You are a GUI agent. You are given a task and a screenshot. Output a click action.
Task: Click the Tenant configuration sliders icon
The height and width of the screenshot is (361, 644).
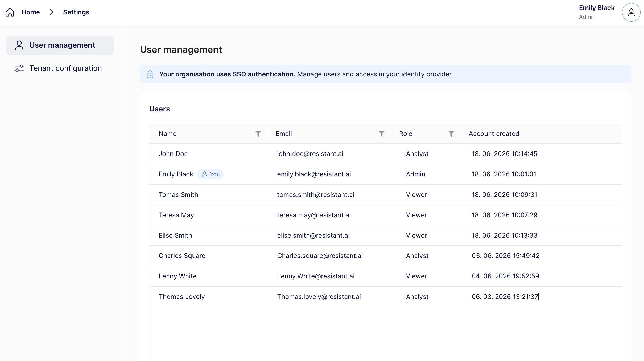(x=19, y=68)
